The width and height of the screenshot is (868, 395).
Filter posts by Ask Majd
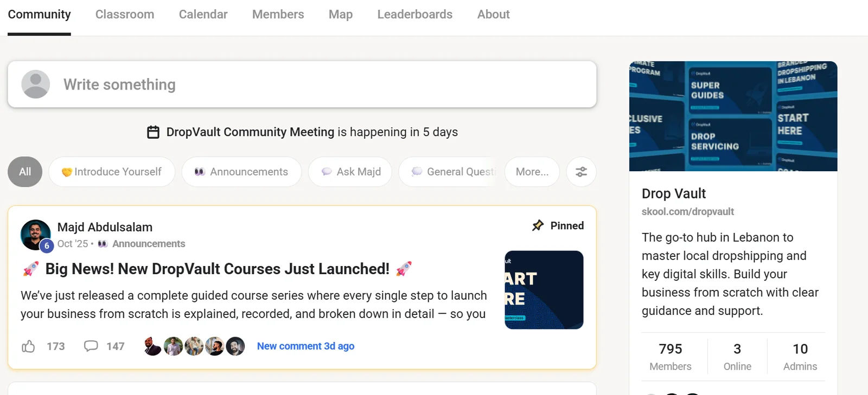(x=350, y=172)
